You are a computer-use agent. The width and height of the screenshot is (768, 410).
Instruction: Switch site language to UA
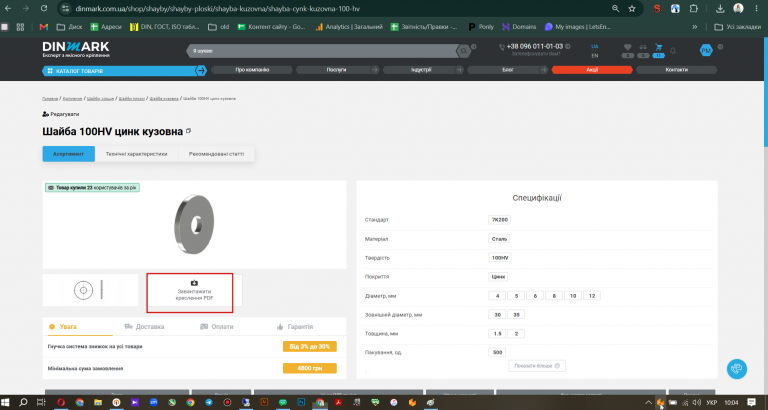(x=595, y=47)
